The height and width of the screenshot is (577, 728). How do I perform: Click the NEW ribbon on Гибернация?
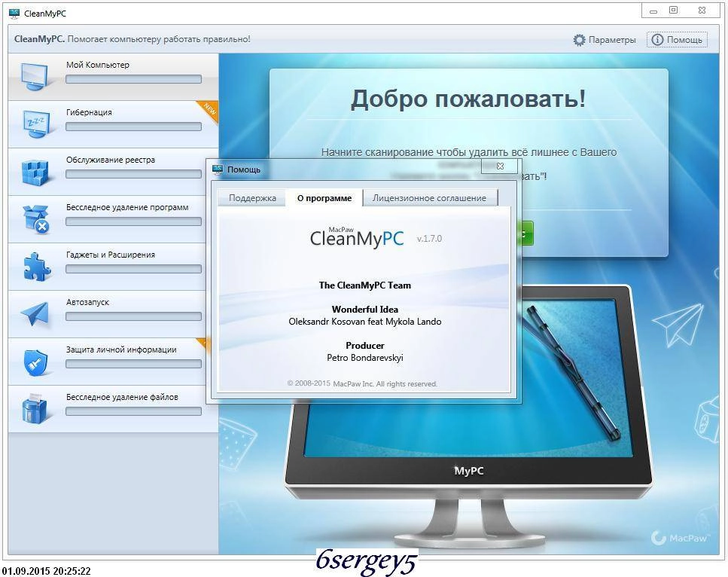(209, 110)
